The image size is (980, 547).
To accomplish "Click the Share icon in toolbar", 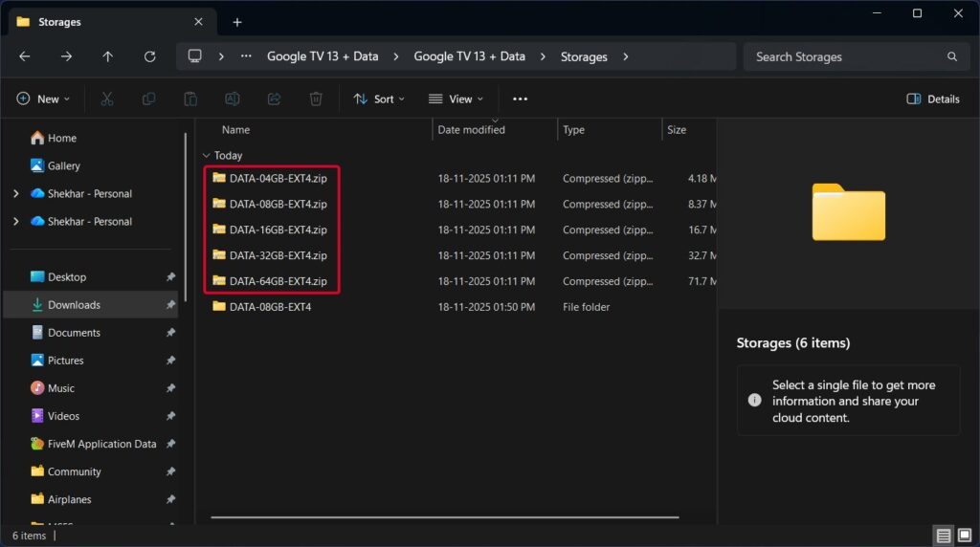I will (x=274, y=98).
